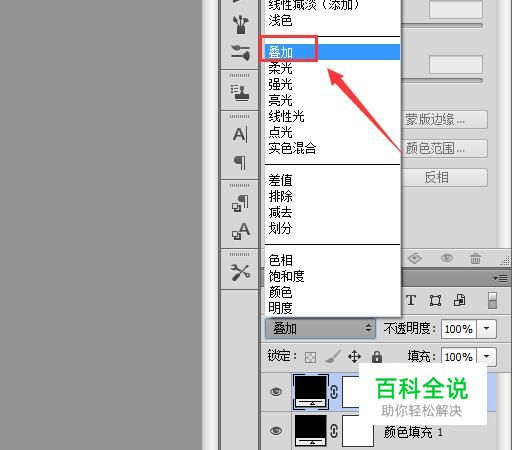Lock transparent pixels icon

310,358
